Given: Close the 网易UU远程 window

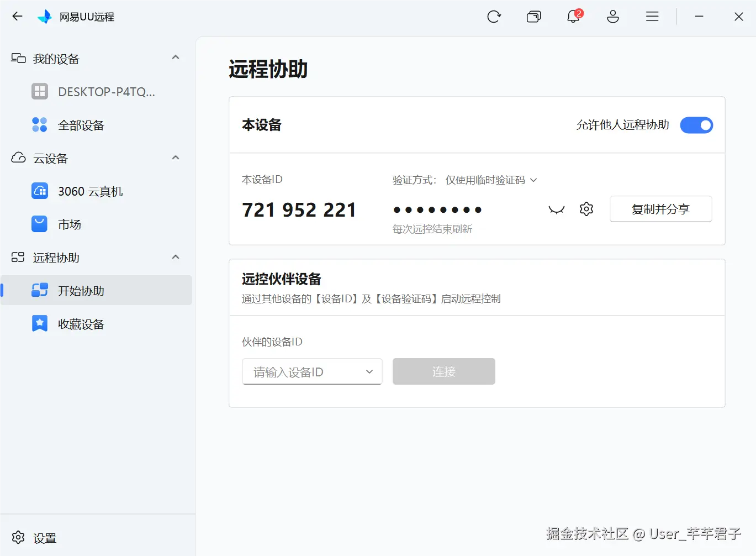Looking at the screenshot, I should 739,17.
